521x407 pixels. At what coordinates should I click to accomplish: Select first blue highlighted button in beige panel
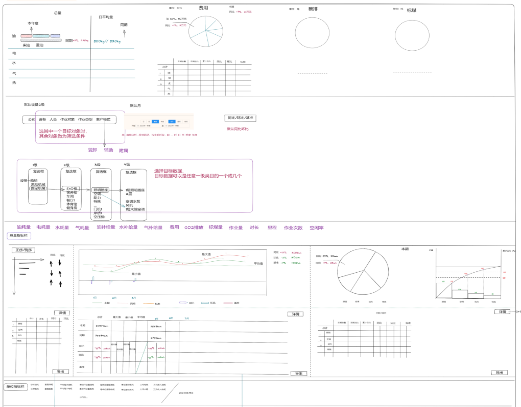(x=155, y=122)
